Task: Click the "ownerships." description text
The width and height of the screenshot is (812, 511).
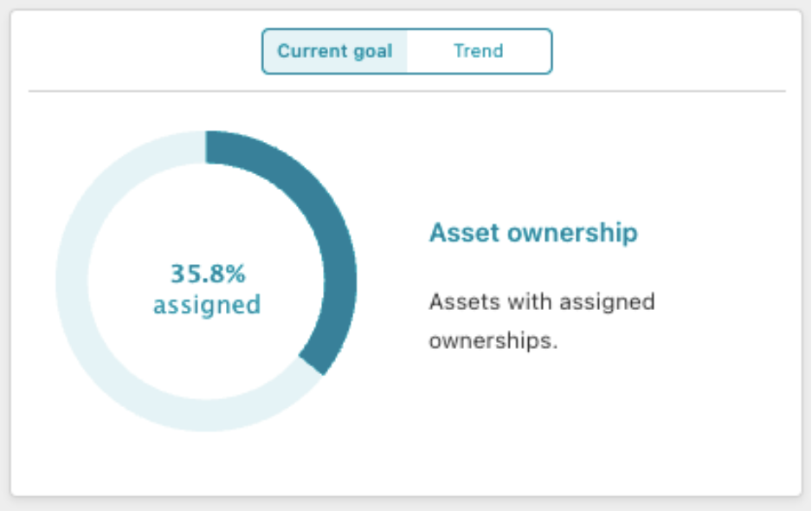Action: [493, 340]
